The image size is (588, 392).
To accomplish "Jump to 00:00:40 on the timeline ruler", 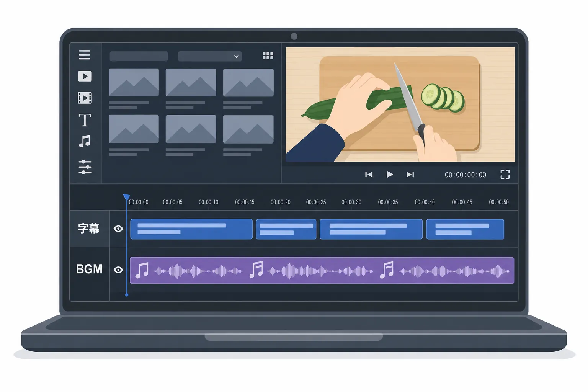I will pyautogui.click(x=425, y=202).
